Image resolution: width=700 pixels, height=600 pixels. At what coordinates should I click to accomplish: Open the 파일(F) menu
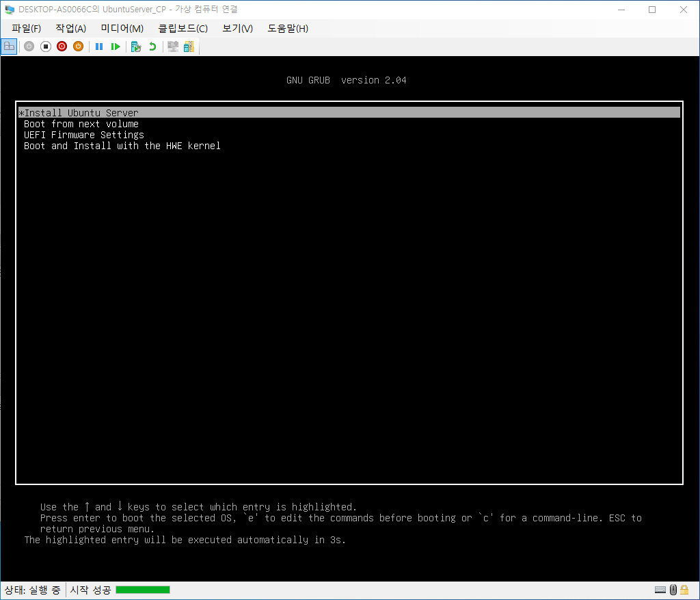click(x=27, y=29)
